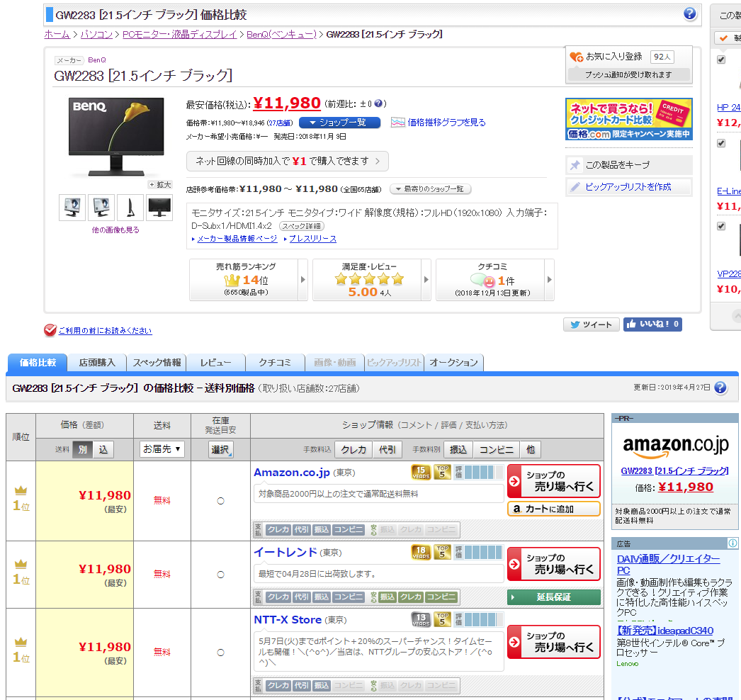The height and width of the screenshot is (700, 741).
Task: Click the pin icon for keeping this product
Action: pos(575,165)
